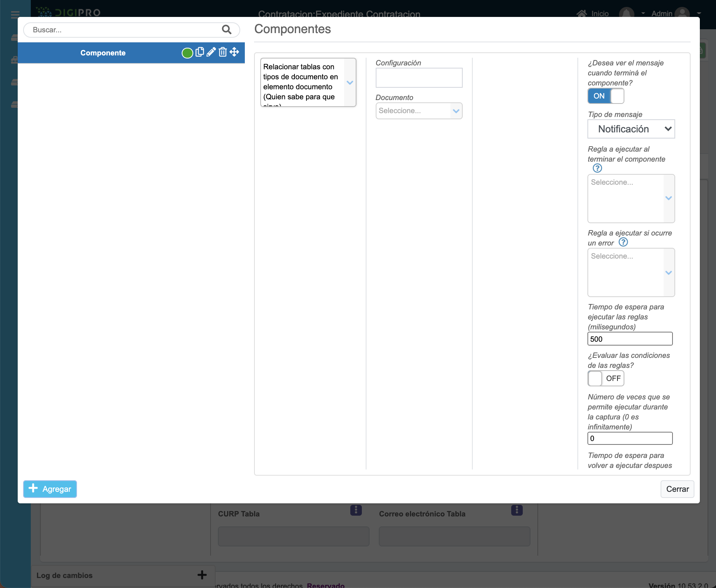Select the Componente row in the list
The image size is (716, 588).
[x=103, y=53]
